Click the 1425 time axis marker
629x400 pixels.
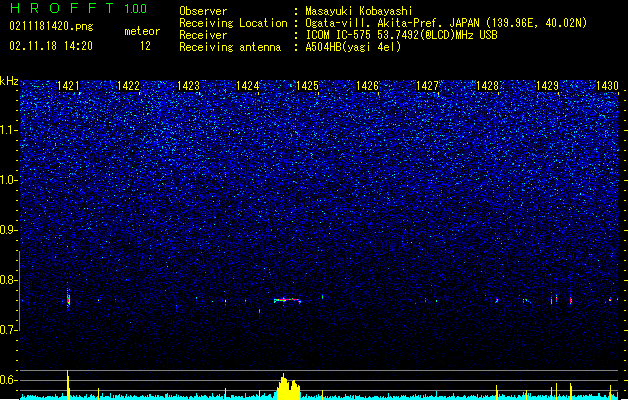(x=307, y=86)
